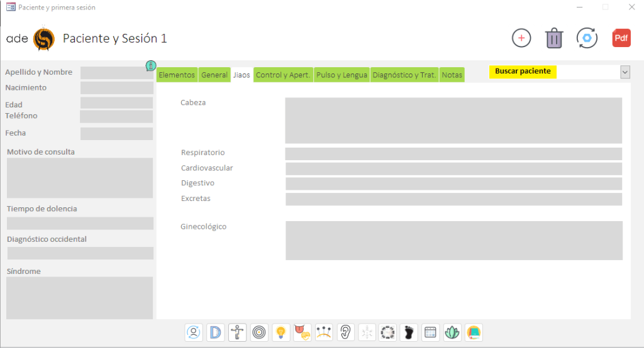Delete record with the trash can icon
This screenshot has width=644, height=348.
coord(554,38)
